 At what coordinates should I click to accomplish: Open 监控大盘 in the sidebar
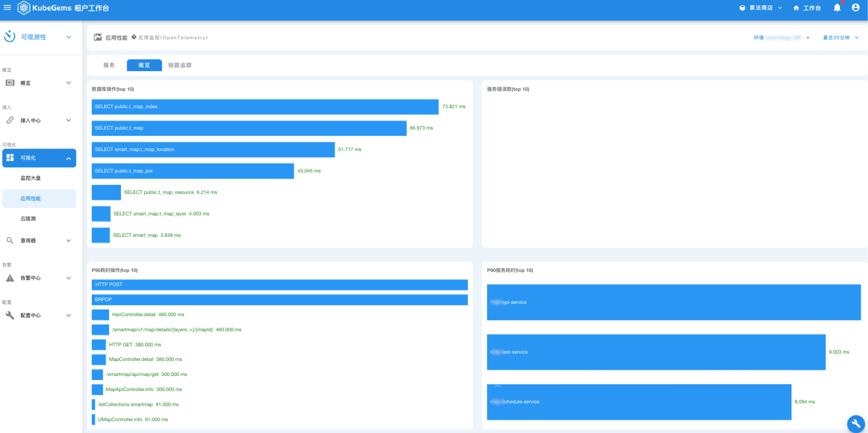click(31, 178)
